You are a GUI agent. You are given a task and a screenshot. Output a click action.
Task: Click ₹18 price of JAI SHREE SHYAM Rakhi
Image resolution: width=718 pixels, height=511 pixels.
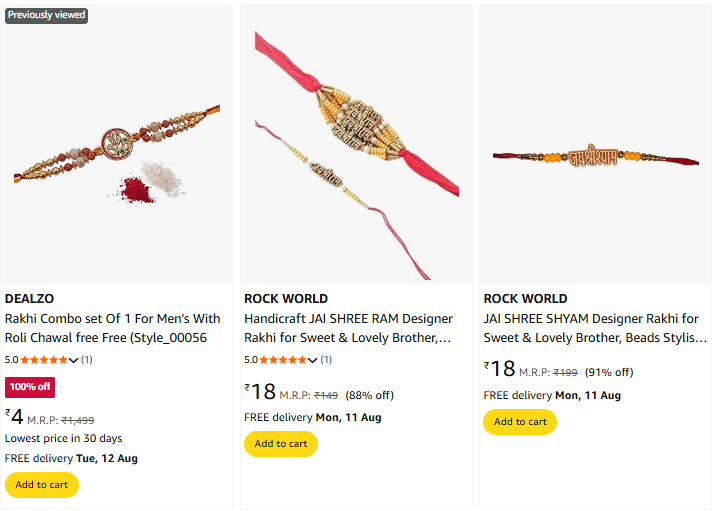click(500, 369)
